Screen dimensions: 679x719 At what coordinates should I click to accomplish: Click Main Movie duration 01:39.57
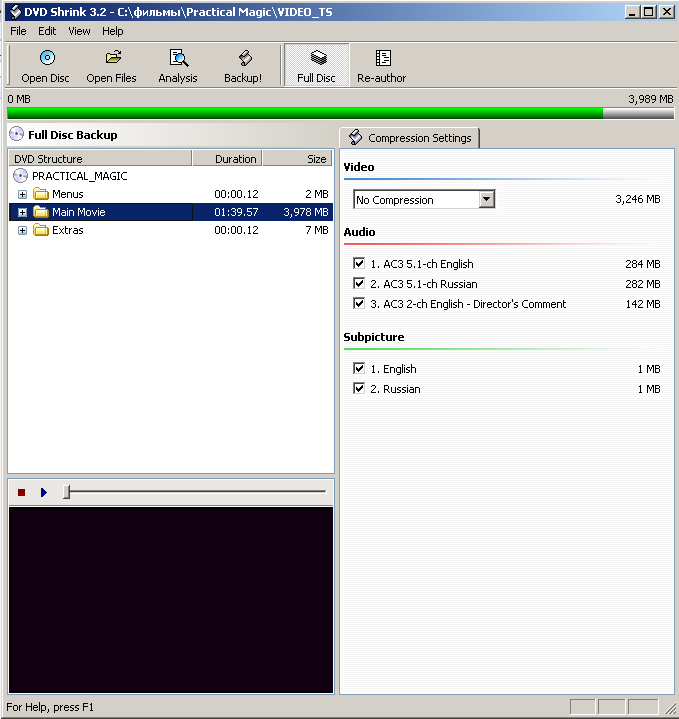click(x=236, y=212)
